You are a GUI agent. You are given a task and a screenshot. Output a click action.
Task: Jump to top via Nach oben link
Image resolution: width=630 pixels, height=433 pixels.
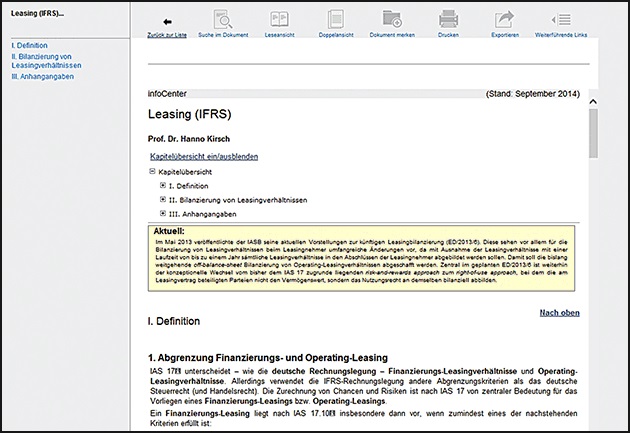coord(559,312)
